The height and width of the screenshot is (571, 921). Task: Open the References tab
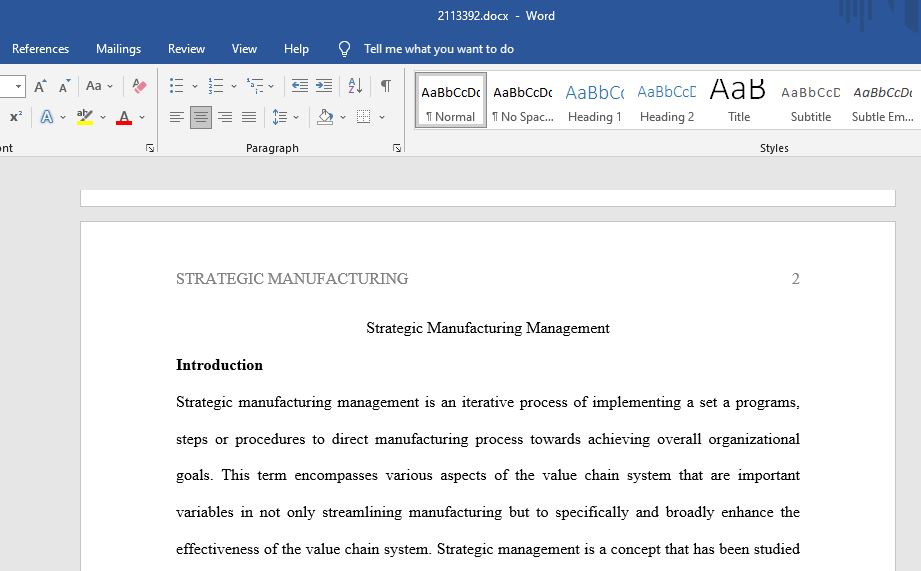pyautogui.click(x=41, y=49)
